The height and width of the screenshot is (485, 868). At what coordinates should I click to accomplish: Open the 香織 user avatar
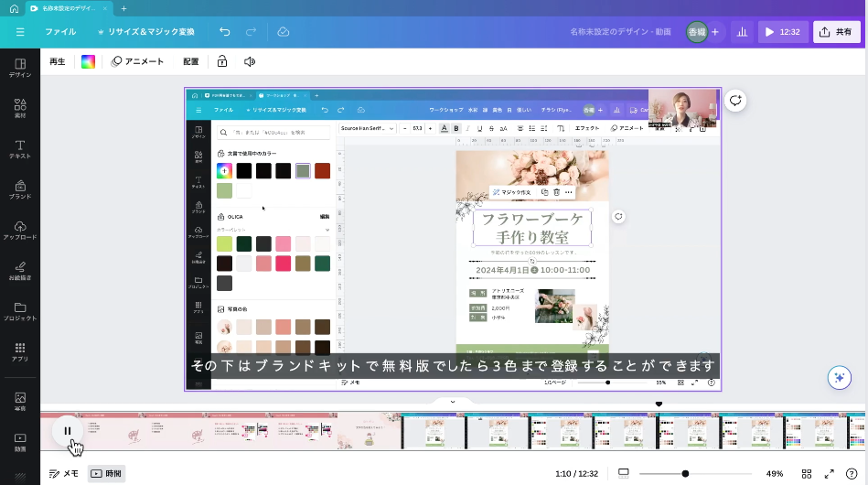(697, 32)
